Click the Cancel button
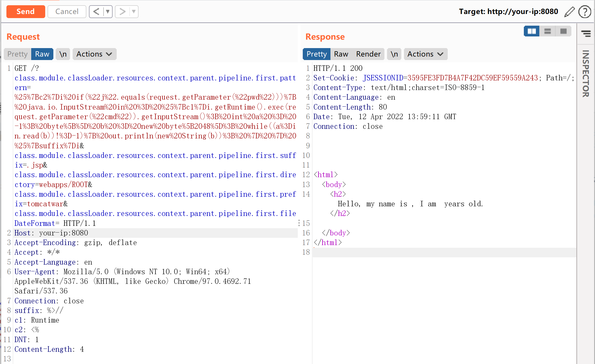 click(x=67, y=12)
